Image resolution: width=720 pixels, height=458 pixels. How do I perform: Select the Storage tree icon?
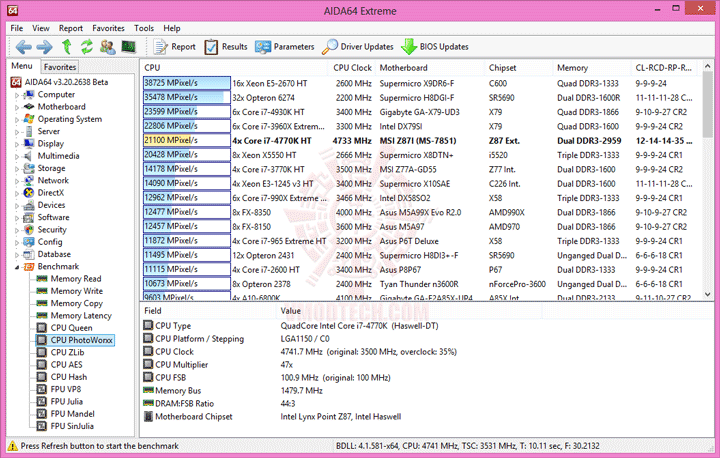28,168
